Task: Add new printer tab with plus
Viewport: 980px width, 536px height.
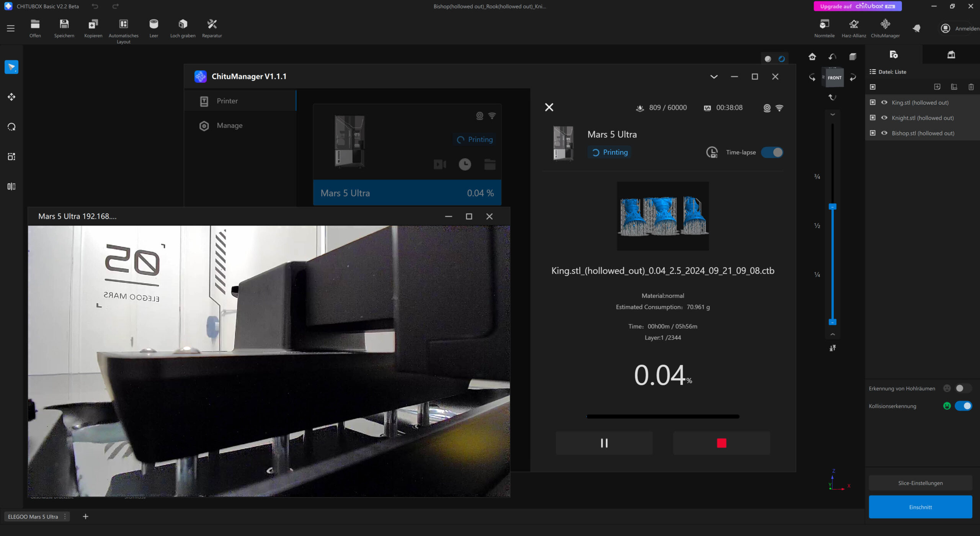Action: coord(85,516)
